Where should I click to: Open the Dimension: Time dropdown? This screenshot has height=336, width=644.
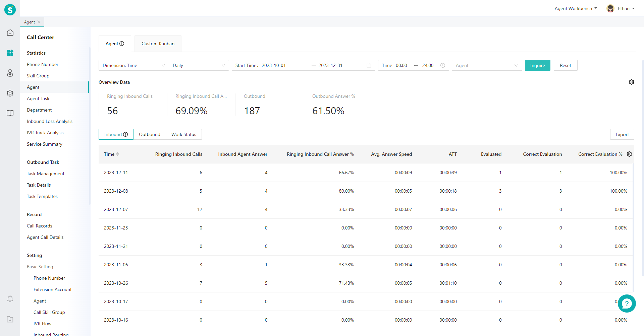(x=133, y=65)
